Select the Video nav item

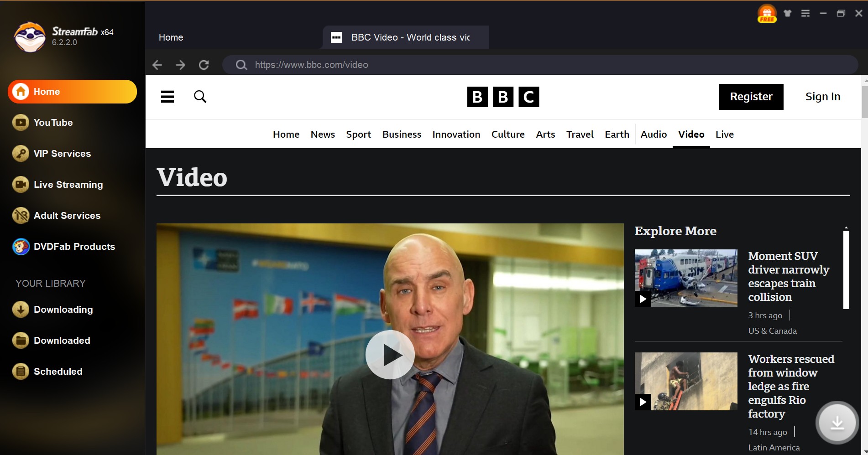point(691,134)
